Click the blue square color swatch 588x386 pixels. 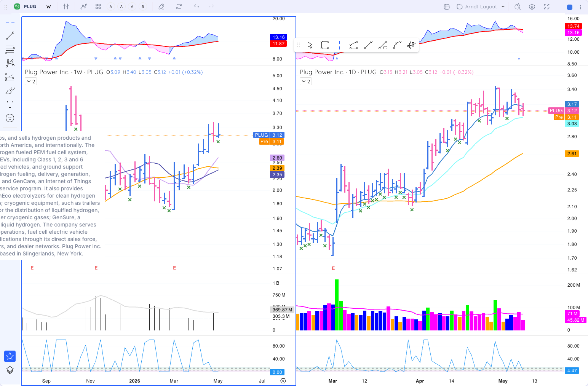point(570,7)
